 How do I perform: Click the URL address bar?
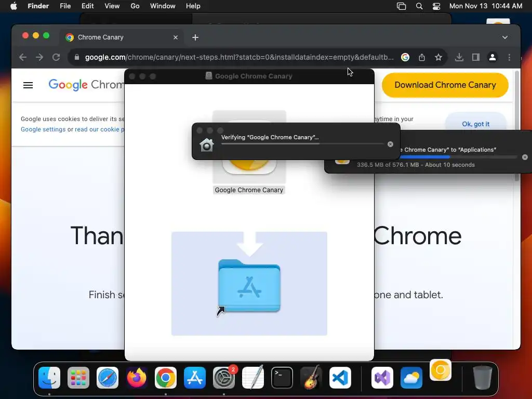coord(239,57)
